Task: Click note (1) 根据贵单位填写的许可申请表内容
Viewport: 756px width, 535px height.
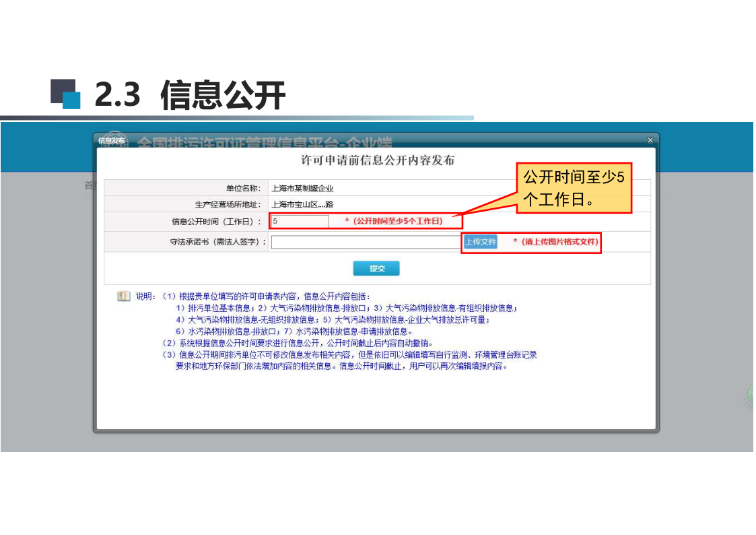Action: point(266,296)
